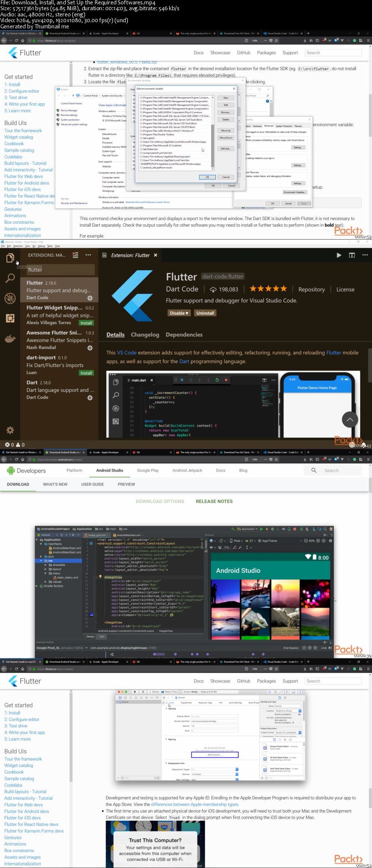Click the five-star rating of the Flutter extension
The width and height of the screenshot is (372, 868).
click(268, 289)
